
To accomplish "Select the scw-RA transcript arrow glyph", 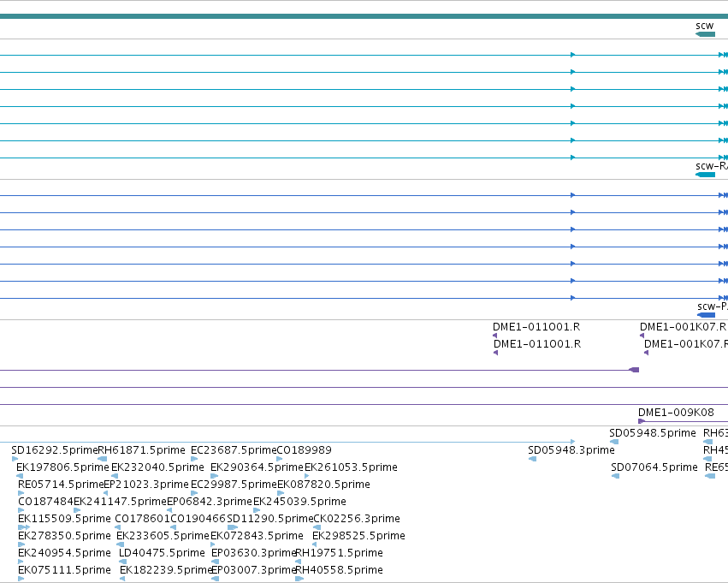I will (x=705, y=175).
